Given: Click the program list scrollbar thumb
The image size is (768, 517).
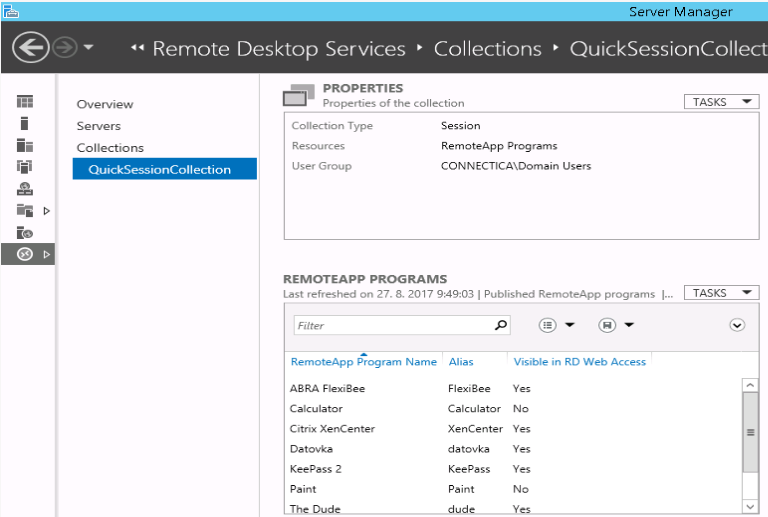Looking at the screenshot, I should coord(750,432).
